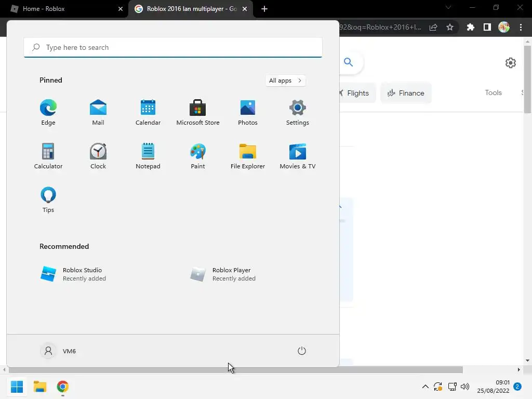Open Notepad from the Start menu
Viewport: 532px width, 399px height.
[148, 156]
